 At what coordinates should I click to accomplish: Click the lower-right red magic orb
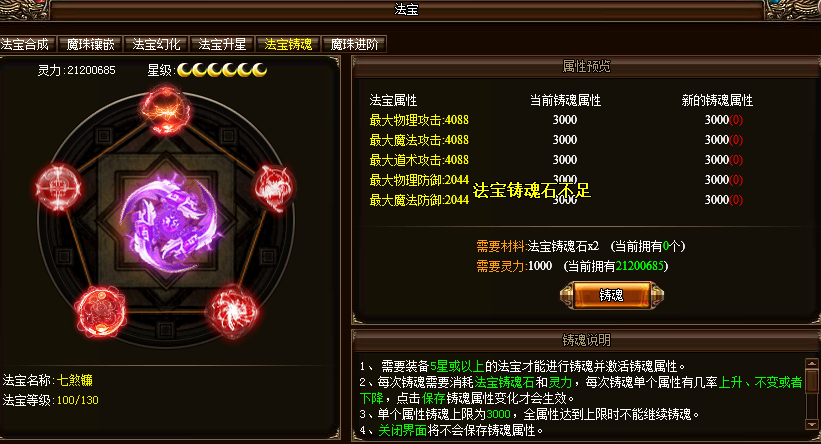point(232,312)
